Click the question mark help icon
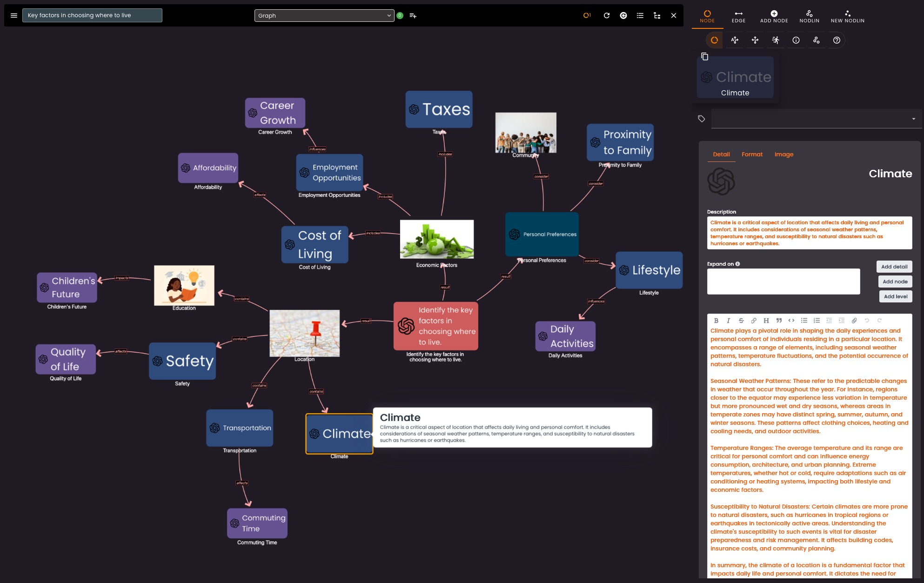This screenshot has height=583, width=924. pos(837,40)
